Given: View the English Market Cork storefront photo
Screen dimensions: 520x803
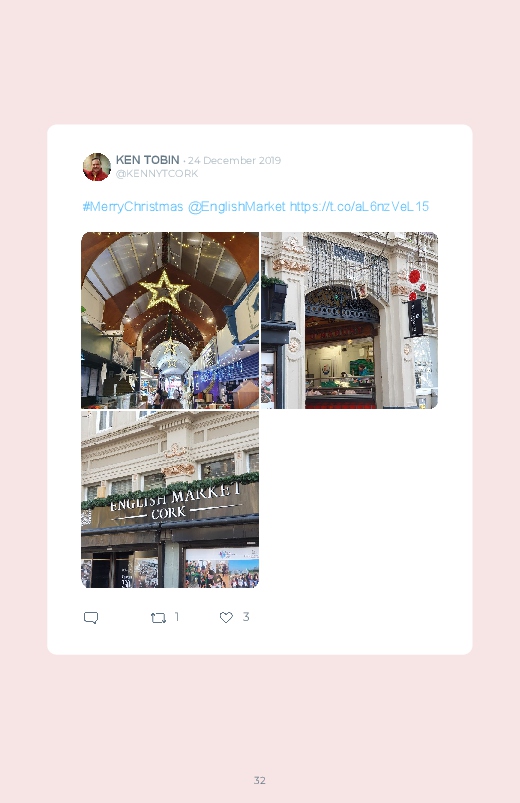Looking at the screenshot, I should pyautogui.click(x=170, y=499).
